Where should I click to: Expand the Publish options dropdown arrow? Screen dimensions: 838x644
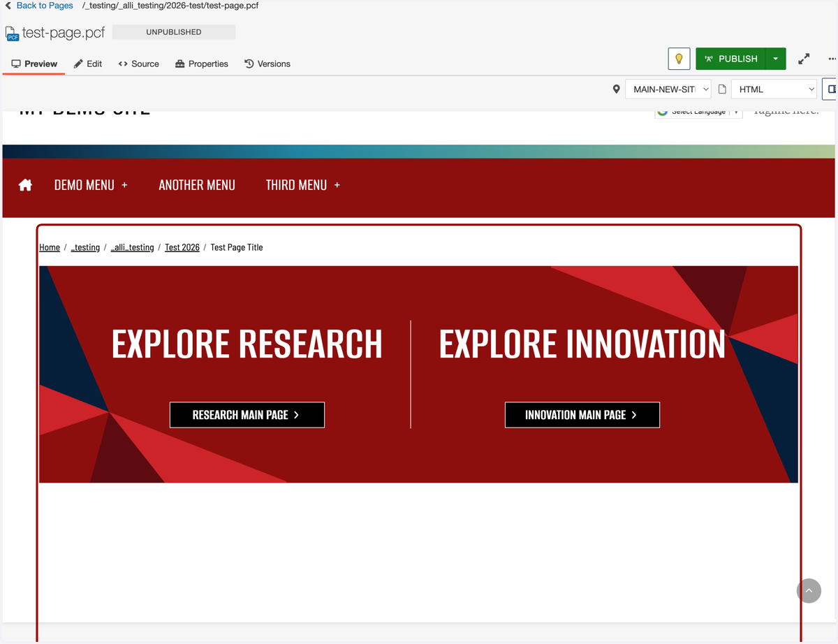tap(776, 59)
